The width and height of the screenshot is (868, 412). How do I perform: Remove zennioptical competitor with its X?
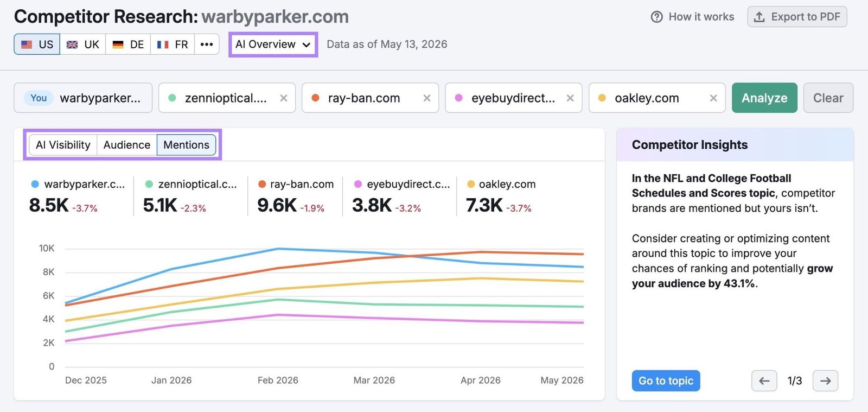coord(284,98)
